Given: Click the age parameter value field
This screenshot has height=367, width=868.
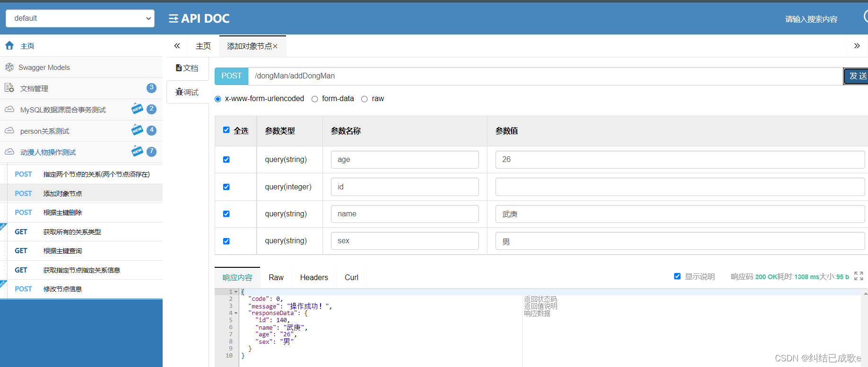Looking at the screenshot, I should click(680, 160).
